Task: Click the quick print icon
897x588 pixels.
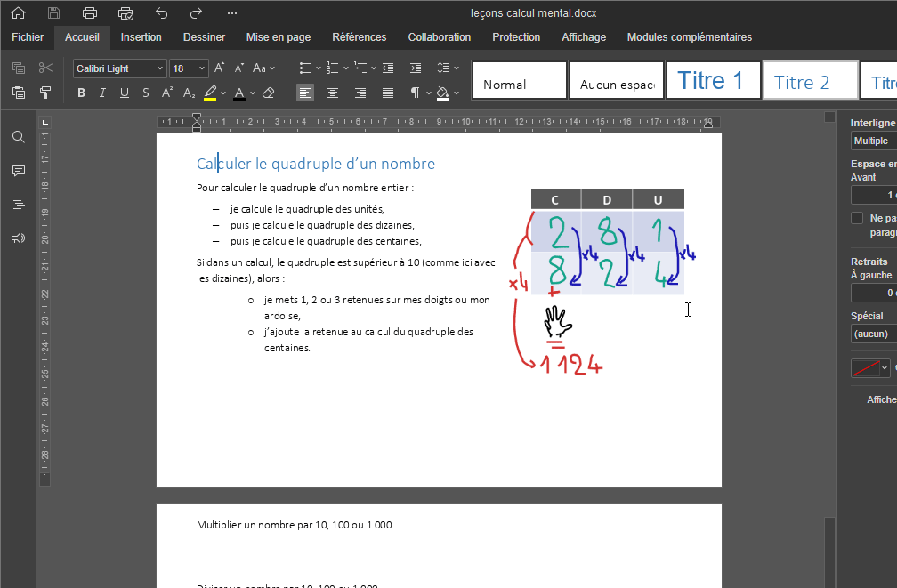Action: click(125, 13)
